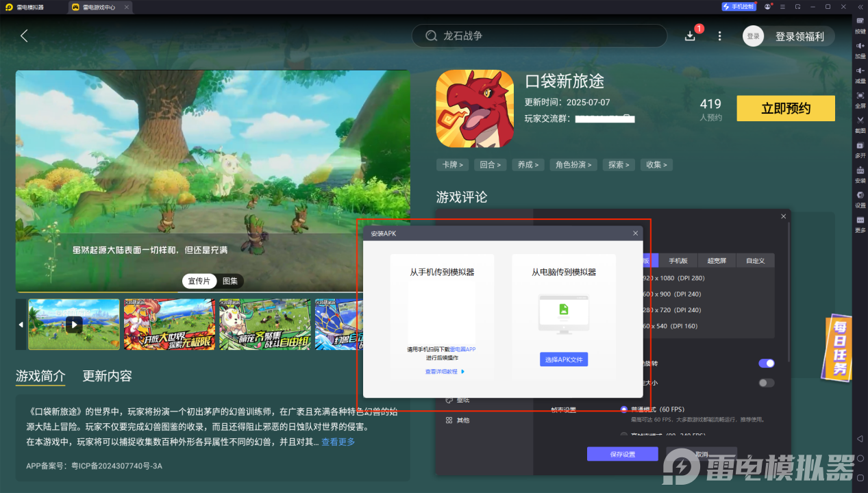The width and height of the screenshot is (868, 493).
Task: Open the 养成 tag
Action: [x=529, y=164]
